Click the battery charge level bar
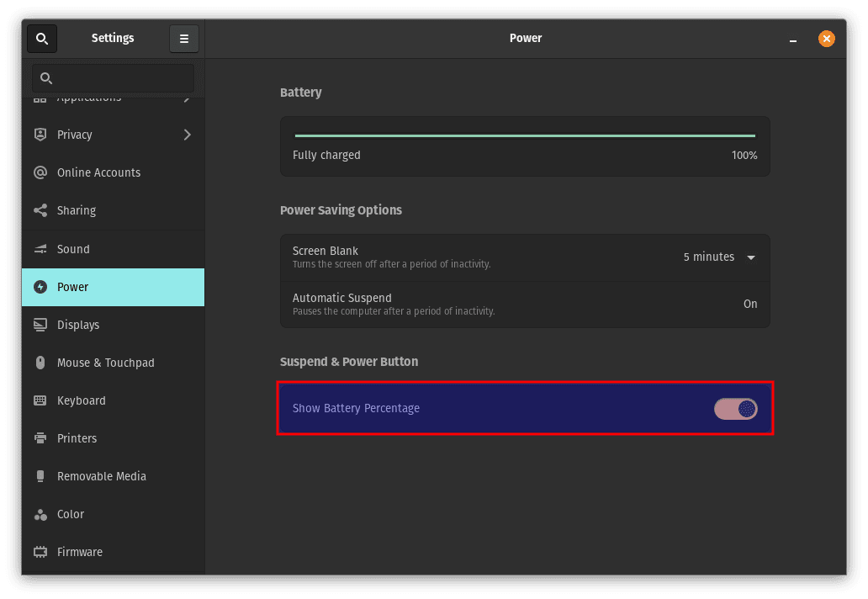Viewport: 868px width, 599px height. [x=525, y=135]
